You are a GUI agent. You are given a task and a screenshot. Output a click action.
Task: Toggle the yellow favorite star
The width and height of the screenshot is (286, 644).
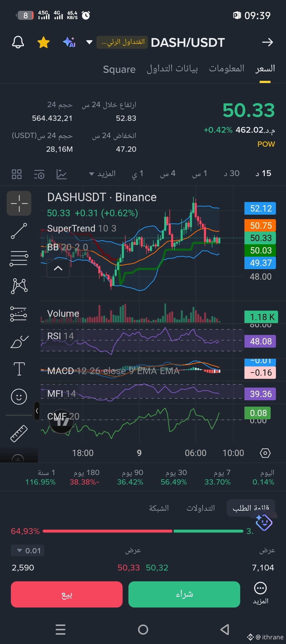coord(43,42)
